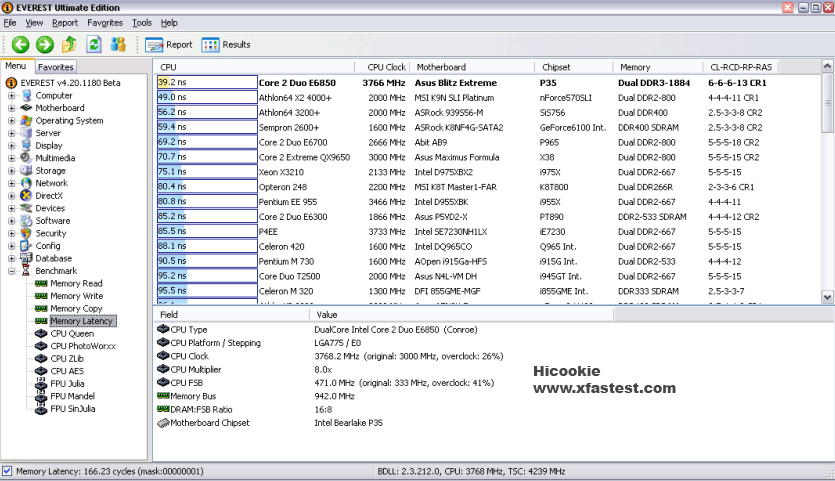Select the 49.0 ns Athlon64 X2 bar

(207, 97)
